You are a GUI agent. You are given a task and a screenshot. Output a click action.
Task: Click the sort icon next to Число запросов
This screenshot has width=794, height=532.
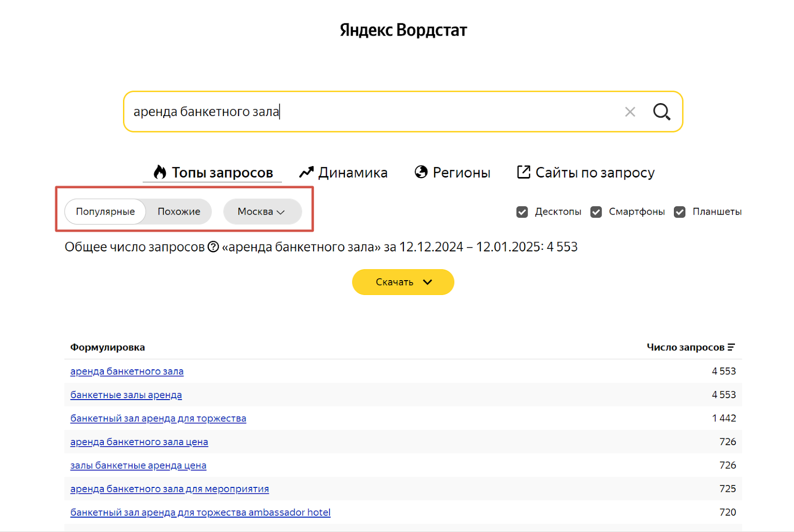pyautogui.click(x=731, y=347)
